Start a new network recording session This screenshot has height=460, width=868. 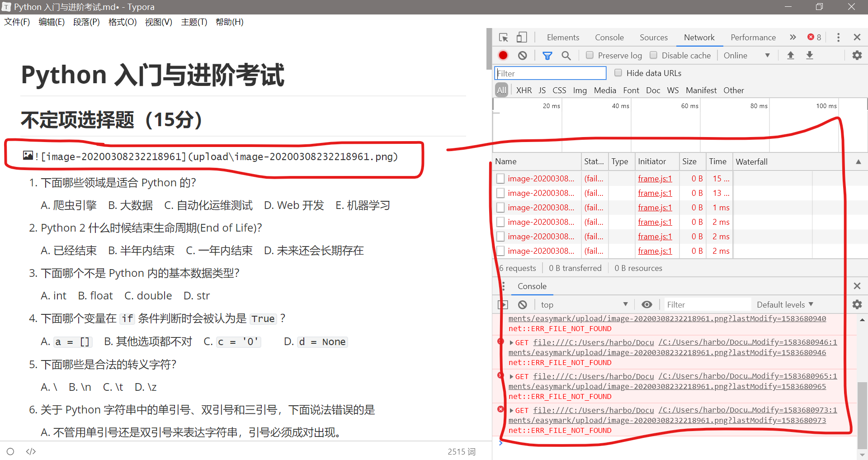tap(502, 55)
